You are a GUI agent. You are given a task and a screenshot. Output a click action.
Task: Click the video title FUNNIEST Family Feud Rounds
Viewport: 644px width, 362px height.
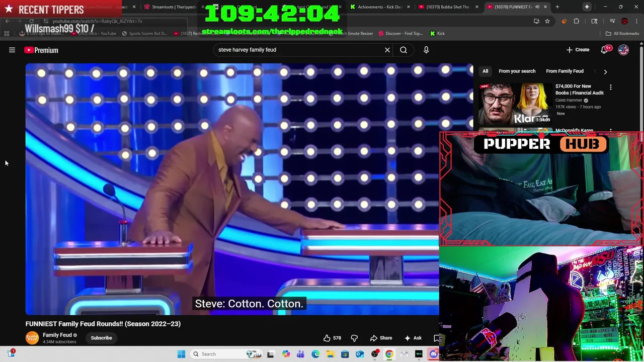pos(103,324)
